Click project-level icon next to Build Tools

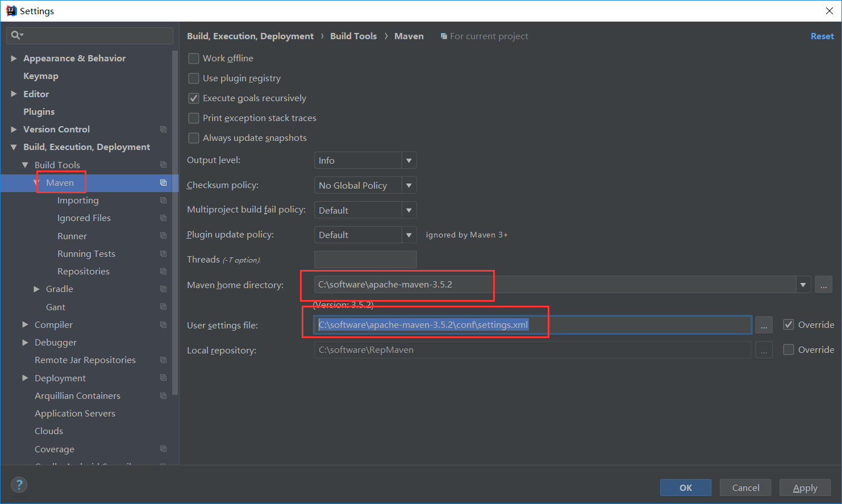163,165
